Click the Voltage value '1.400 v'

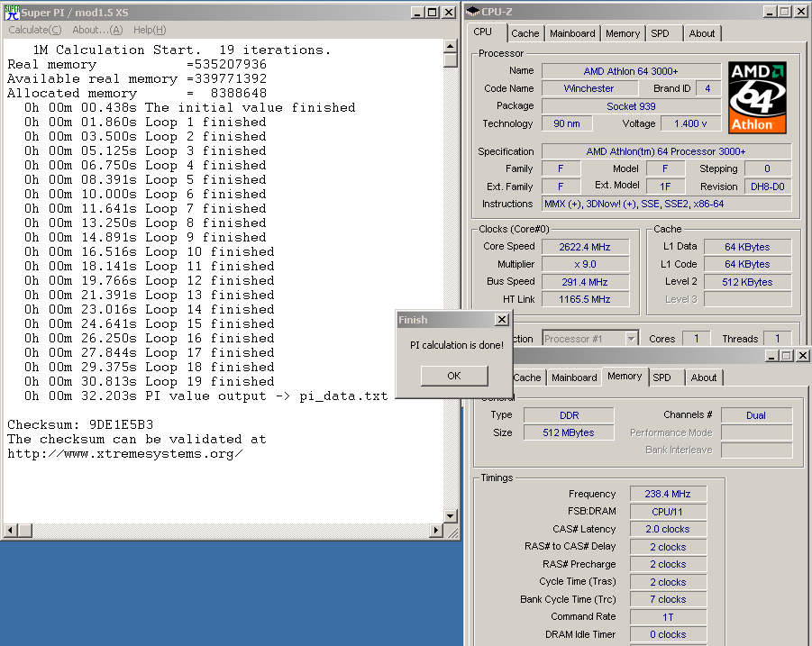point(690,123)
